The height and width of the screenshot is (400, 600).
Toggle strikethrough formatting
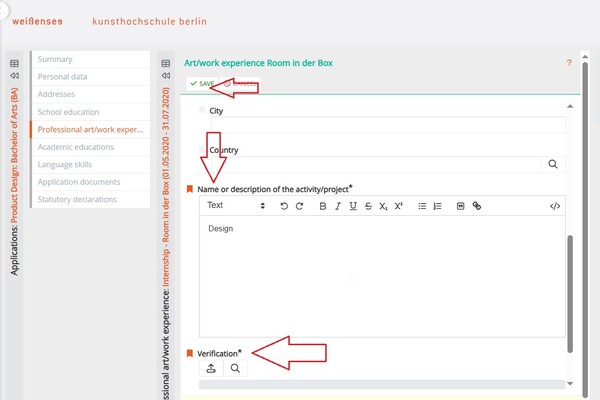click(x=368, y=206)
